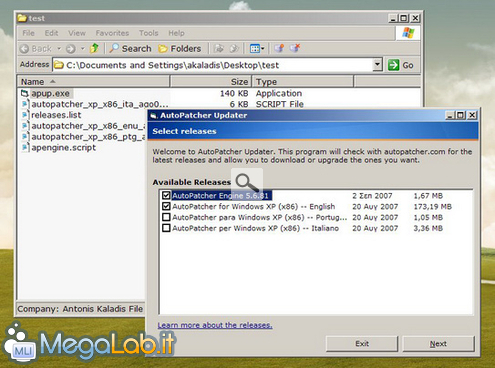Check the AutoPatcher Italiano release box
495x368 pixels.
(x=166, y=228)
